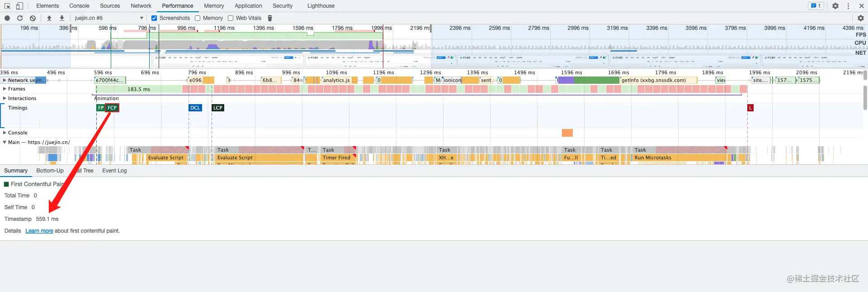Enable the Memory checkbox
This screenshot has height=292, width=868.
coord(198,18)
